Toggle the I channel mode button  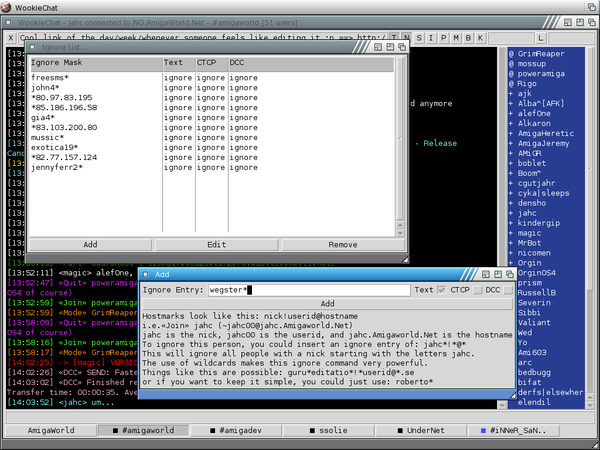[x=430, y=38]
